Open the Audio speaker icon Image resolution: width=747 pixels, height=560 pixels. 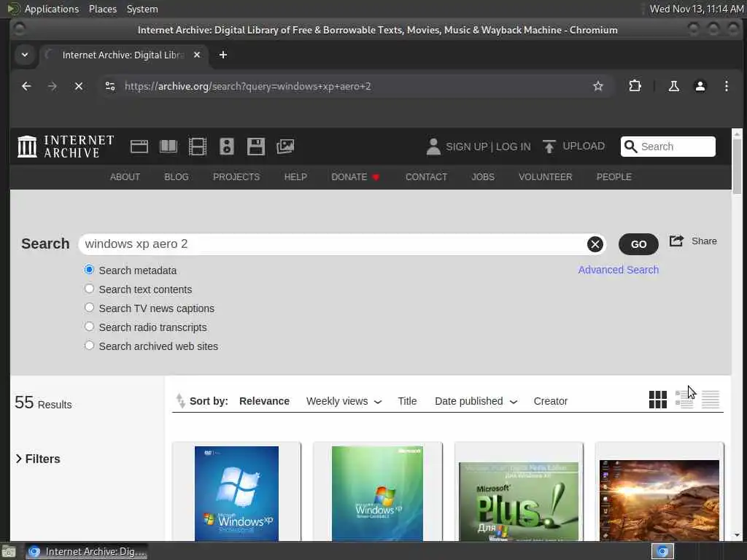pos(227,147)
